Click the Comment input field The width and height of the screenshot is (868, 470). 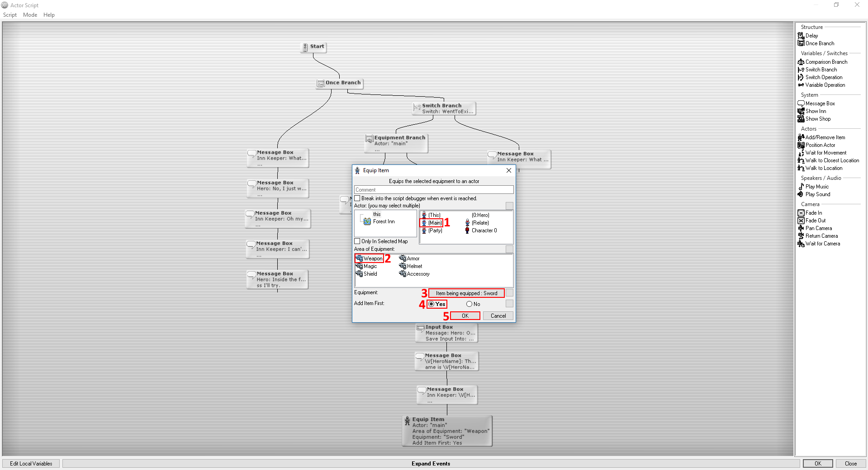coord(434,190)
